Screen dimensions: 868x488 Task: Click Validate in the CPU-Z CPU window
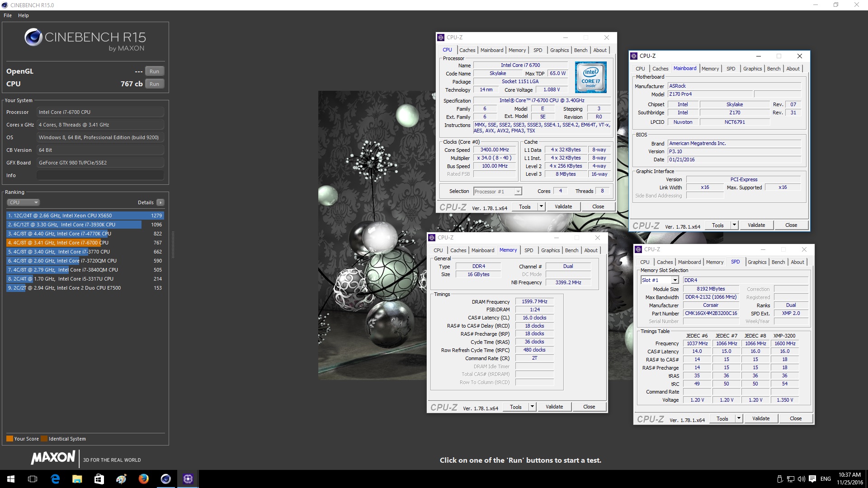coord(563,206)
